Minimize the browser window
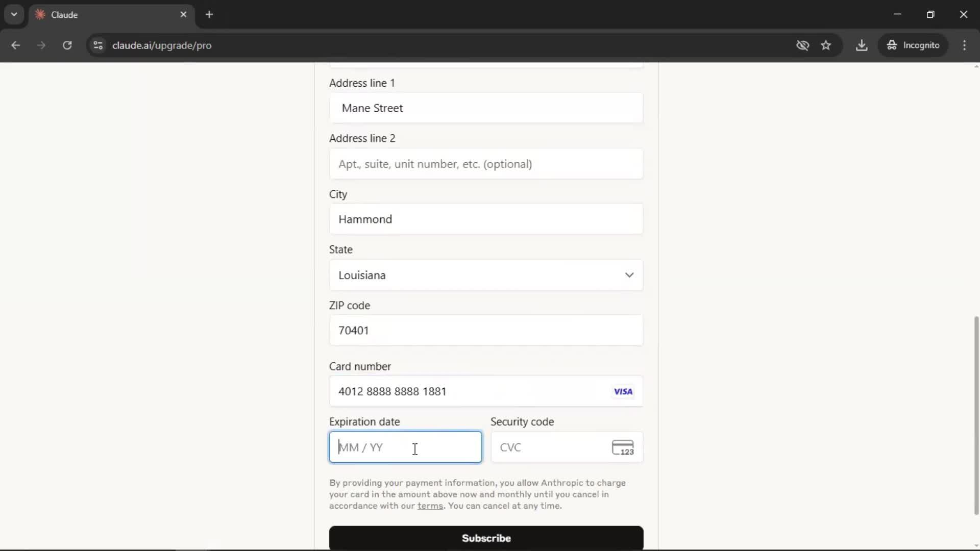980x551 pixels. click(x=897, y=14)
